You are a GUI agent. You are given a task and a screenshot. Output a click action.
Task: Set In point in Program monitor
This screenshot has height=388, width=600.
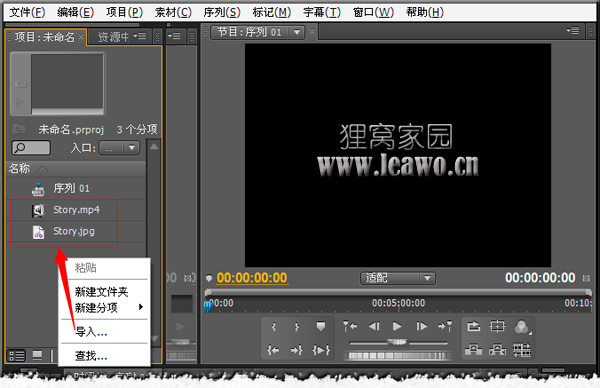[x=273, y=326]
